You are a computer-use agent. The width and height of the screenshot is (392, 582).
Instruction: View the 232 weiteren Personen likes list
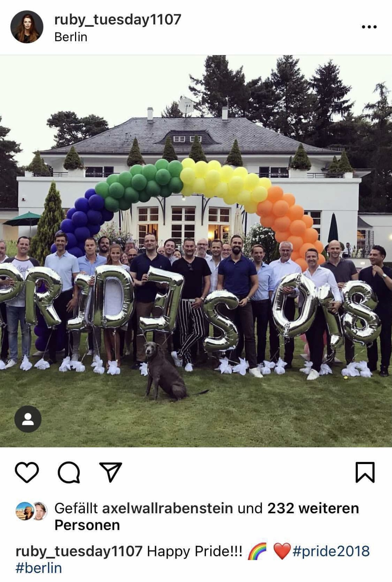pyautogui.click(x=207, y=516)
